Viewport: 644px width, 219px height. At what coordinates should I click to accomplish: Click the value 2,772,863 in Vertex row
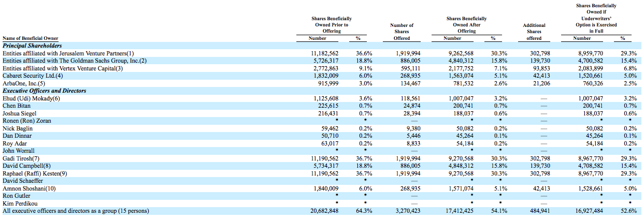point(326,68)
